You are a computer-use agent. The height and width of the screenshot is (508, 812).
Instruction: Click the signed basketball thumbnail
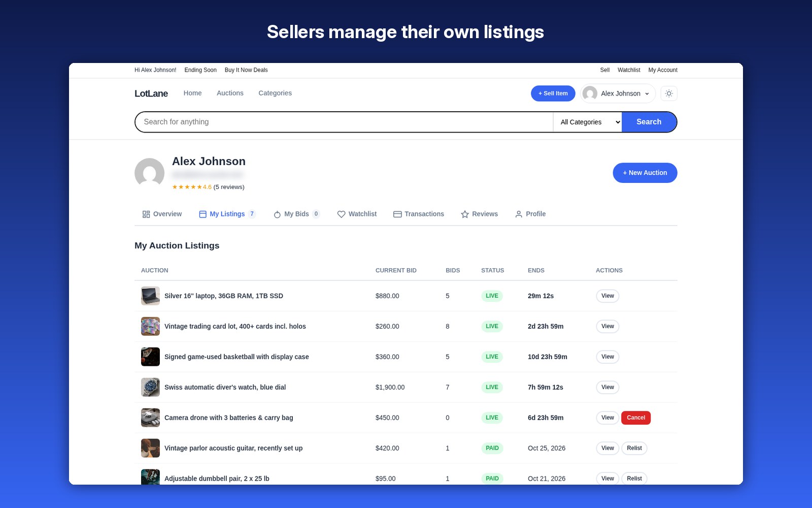click(x=150, y=357)
